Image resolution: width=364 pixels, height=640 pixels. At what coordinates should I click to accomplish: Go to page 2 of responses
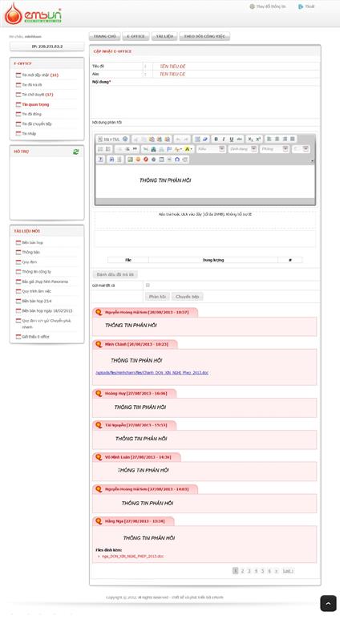[x=242, y=571]
